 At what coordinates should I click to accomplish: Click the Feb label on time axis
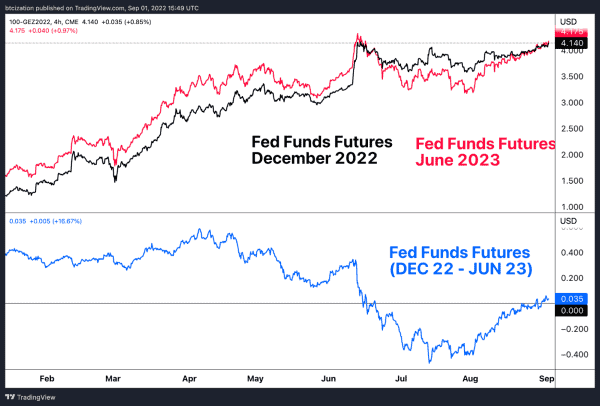pos(47,378)
